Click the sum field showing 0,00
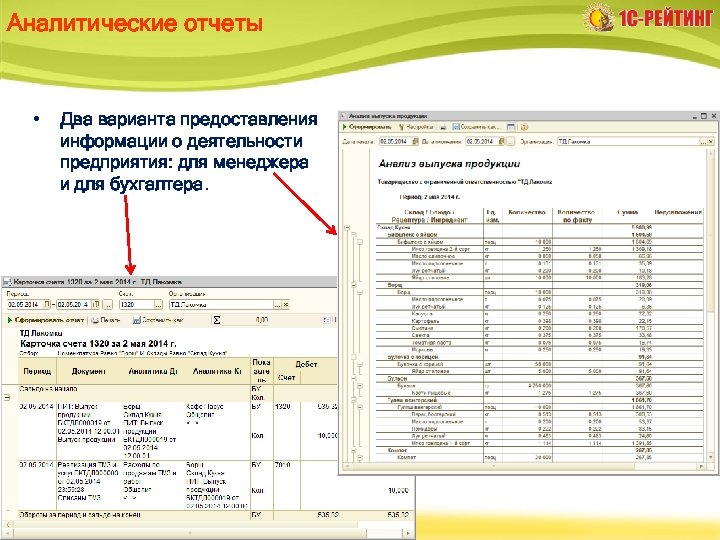 pos(247,320)
